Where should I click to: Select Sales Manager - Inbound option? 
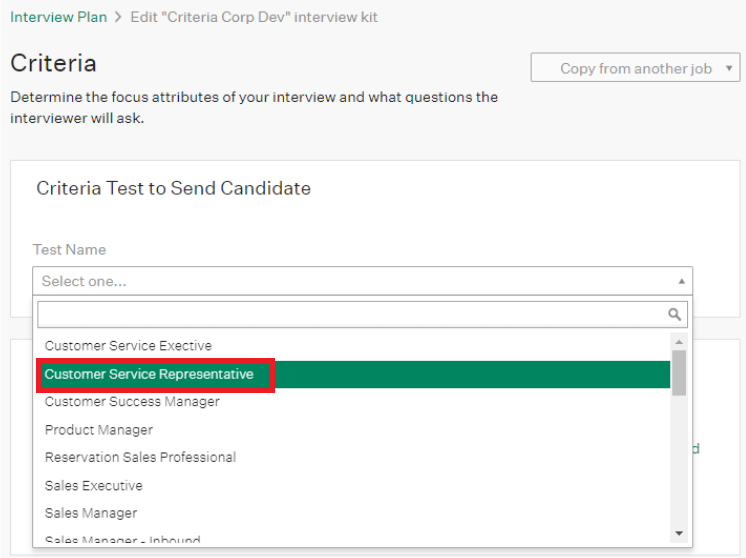pos(122,541)
